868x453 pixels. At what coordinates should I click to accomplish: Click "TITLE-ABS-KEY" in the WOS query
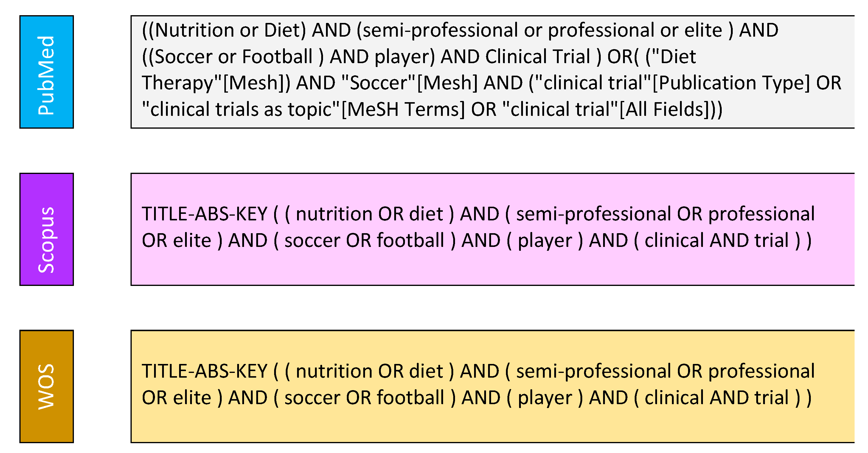point(204,371)
